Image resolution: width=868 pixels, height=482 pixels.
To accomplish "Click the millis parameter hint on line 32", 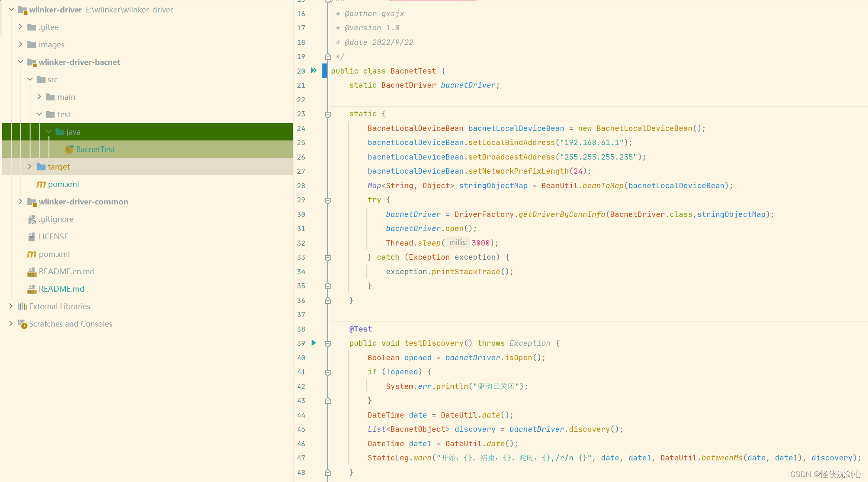I will click(458, 243).
